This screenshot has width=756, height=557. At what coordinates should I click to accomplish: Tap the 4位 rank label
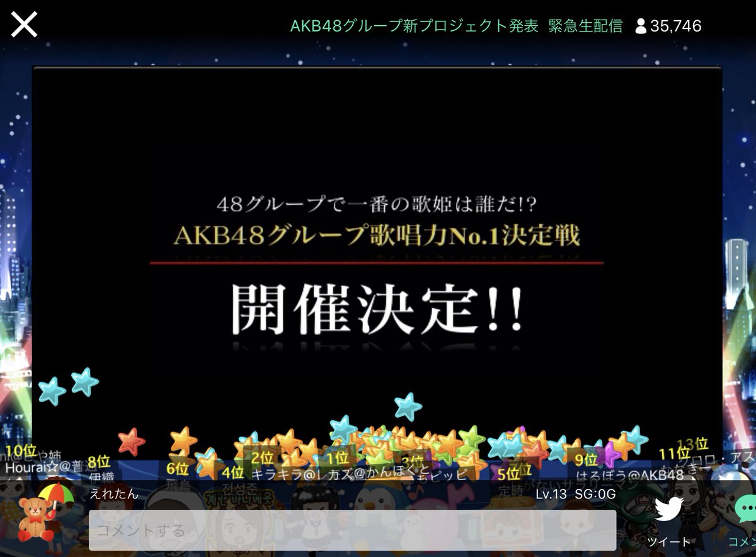232,472
